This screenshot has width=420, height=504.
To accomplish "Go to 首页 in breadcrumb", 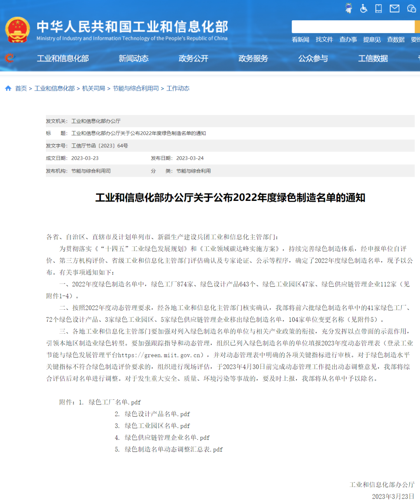I will click(x=21, y=89).
